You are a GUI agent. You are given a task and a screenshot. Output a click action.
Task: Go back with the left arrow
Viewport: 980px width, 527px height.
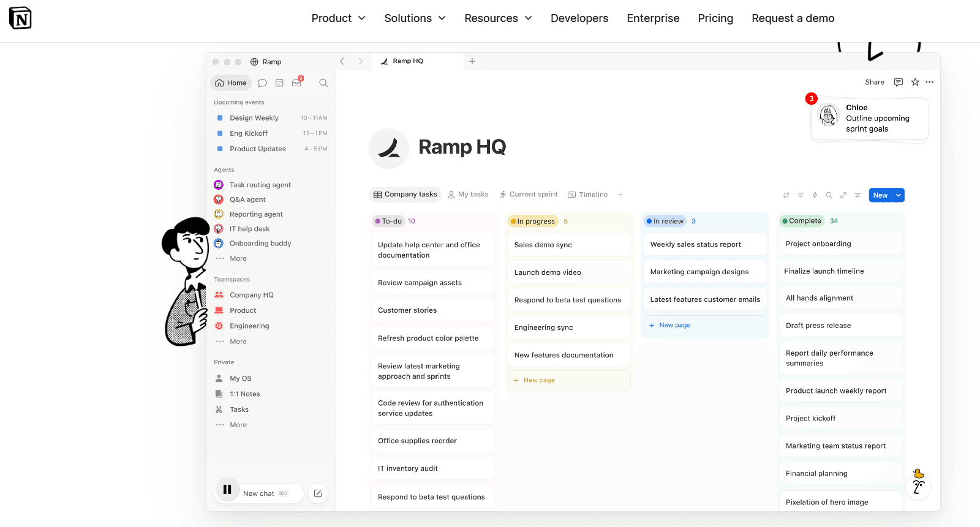pyautogui.click(x=342, y=61)
